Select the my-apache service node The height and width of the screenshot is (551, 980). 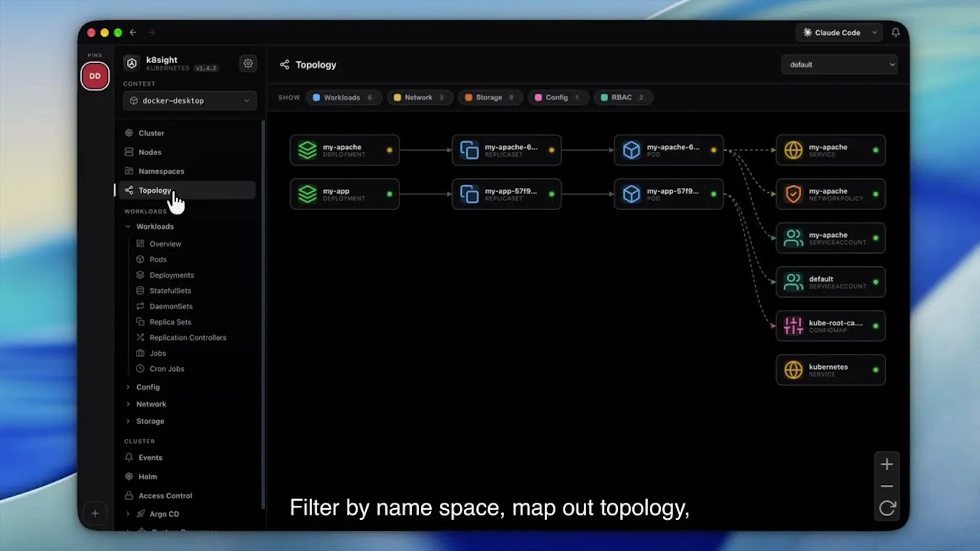click(x=831, y=150)
